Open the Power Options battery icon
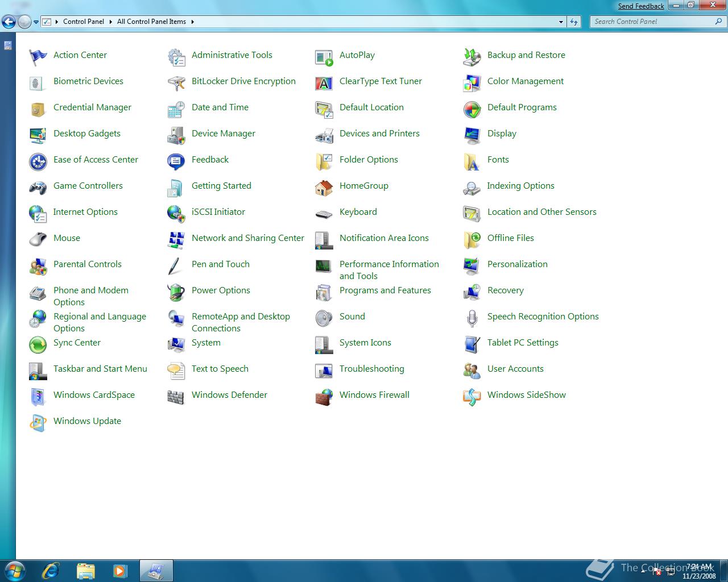Image resolution: width=728 pixels, height=582 pixels. point(176,292)
